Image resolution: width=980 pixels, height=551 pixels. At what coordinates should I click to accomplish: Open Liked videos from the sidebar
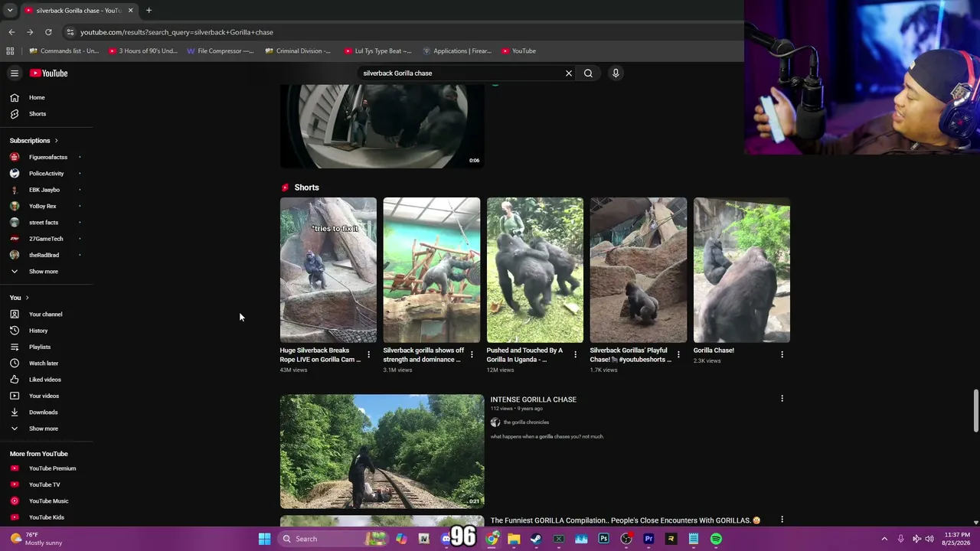click(45, 380)
